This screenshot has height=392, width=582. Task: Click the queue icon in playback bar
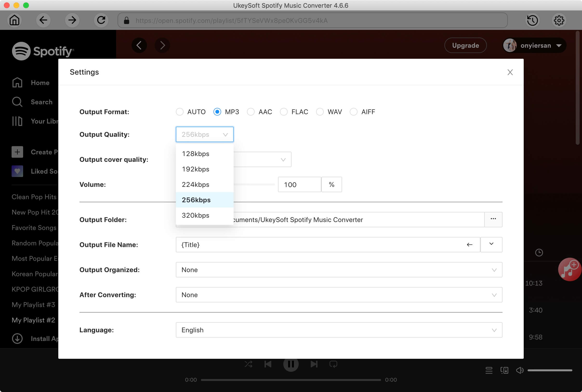tap(489, 371)
